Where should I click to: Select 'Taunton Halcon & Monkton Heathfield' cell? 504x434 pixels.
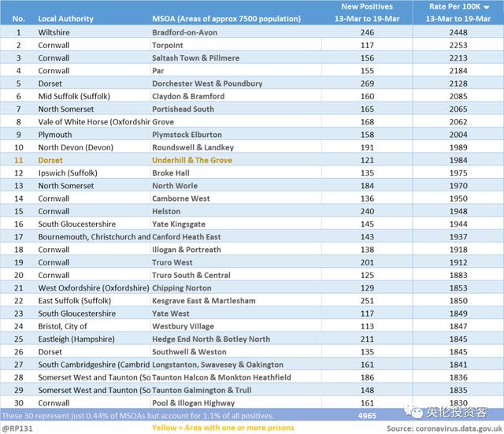click(221, 377)
